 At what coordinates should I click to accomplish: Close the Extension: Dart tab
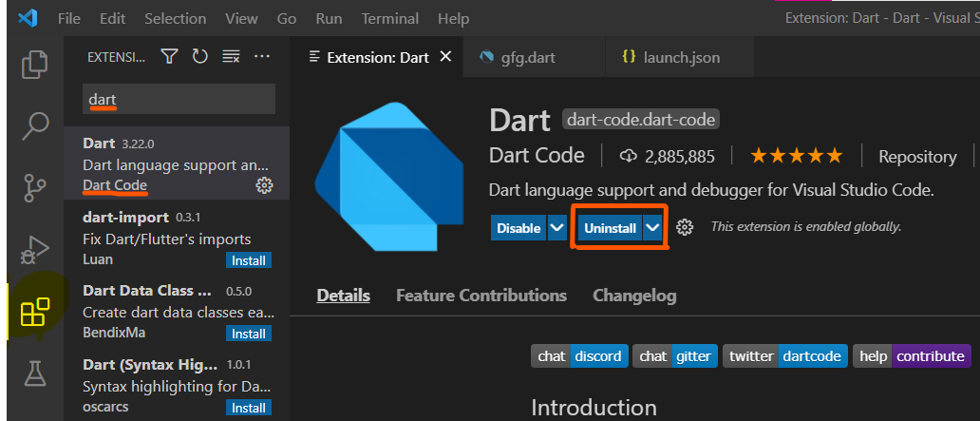pyautogui.click(x=445, y=57)
